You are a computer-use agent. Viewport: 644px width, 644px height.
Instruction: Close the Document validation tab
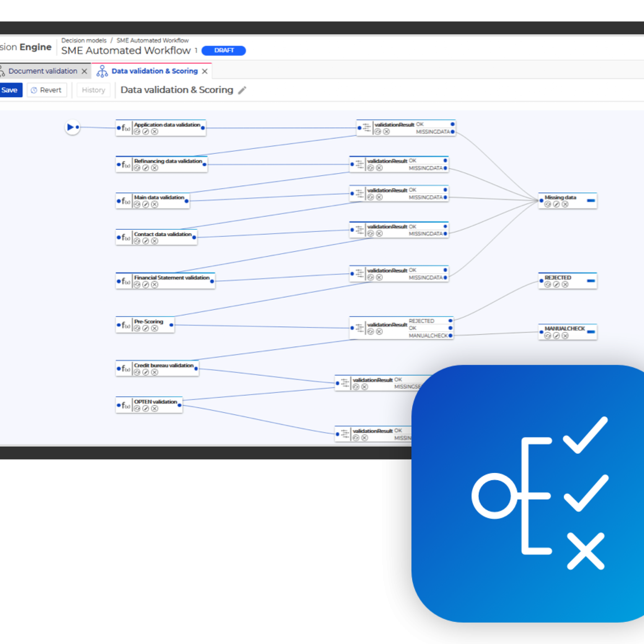pyautogui.click(x=84, y=71)
